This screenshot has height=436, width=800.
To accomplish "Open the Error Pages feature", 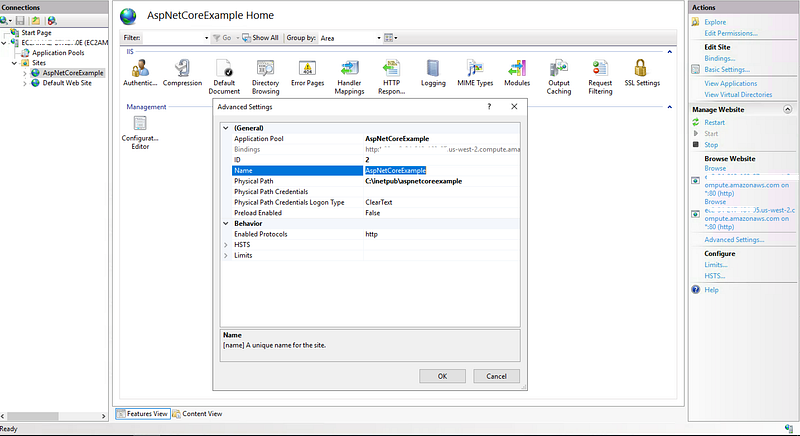I will click(x=307, y=72).
